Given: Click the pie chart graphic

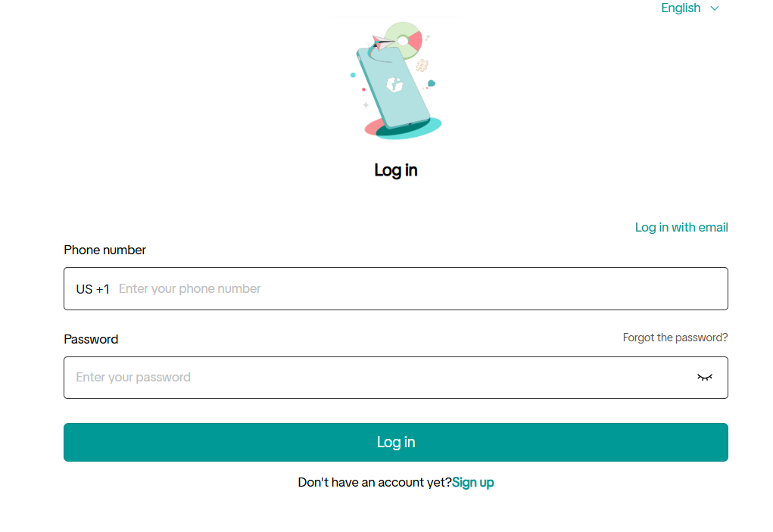Looking at the screenshot, I should (405, 39).
